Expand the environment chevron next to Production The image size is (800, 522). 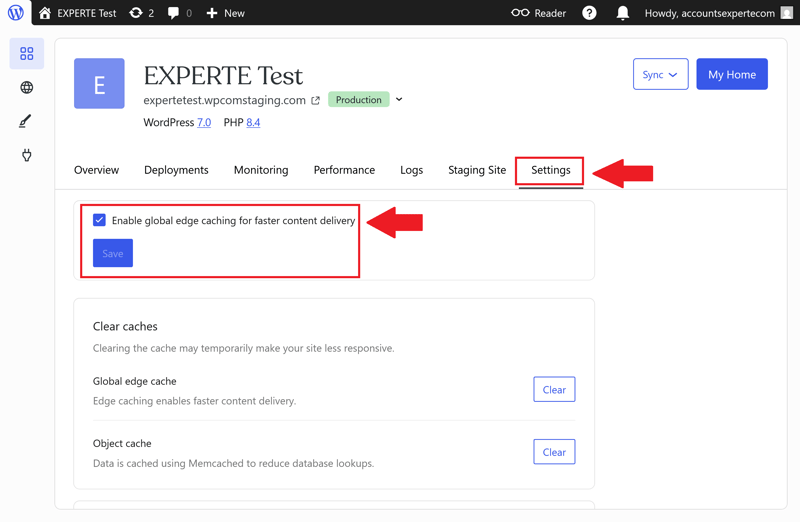(x=399, y=100)
